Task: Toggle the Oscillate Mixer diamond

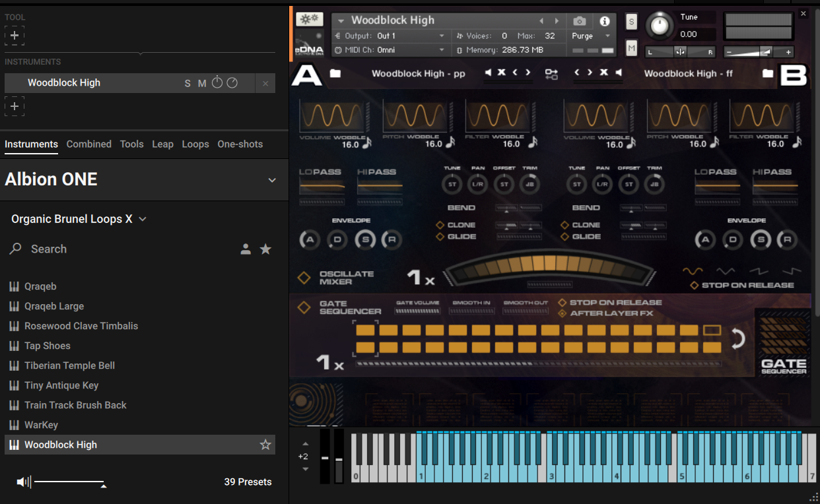Action: [304, 278]
